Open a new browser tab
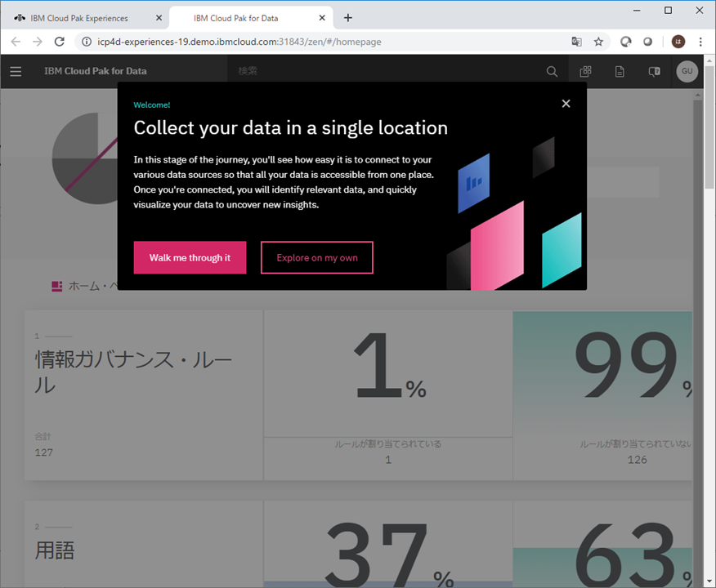The image size is (716, 588). click(x=348, y=18)
